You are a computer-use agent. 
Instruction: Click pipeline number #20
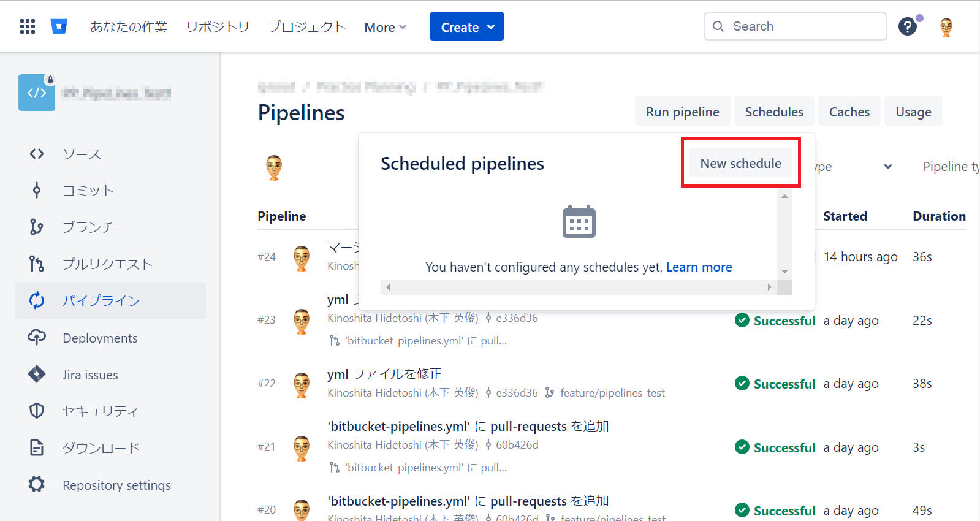click(x=267, y=509)
